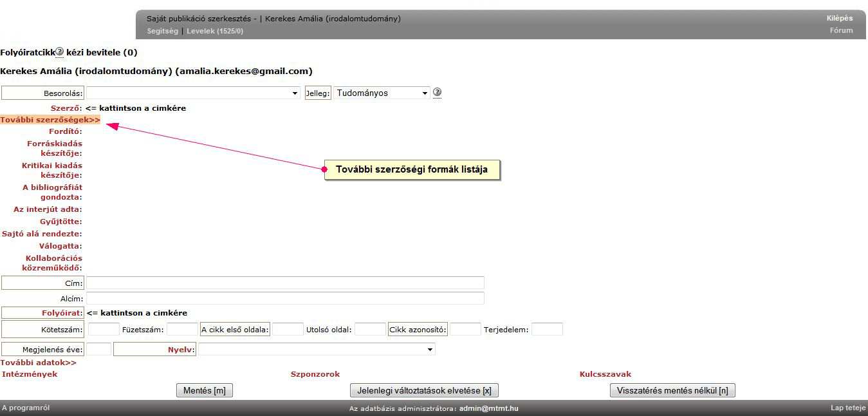Click Sajtó alá rendezte label
868x416 pixels.
point(42,234)
